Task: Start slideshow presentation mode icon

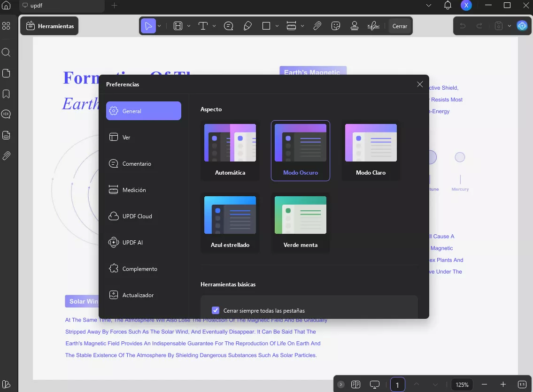Action: (x=375, y=384)
